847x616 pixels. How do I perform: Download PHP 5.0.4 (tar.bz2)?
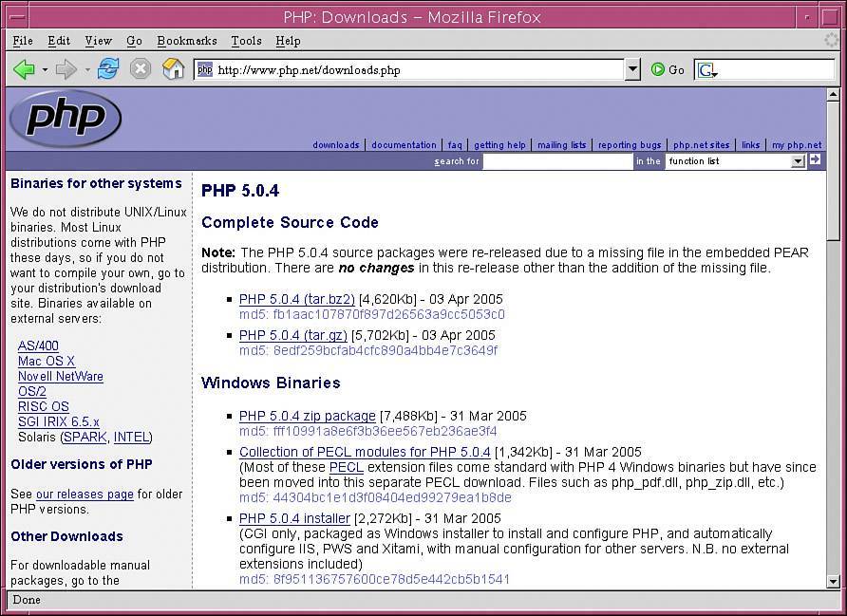click(297, 299)
